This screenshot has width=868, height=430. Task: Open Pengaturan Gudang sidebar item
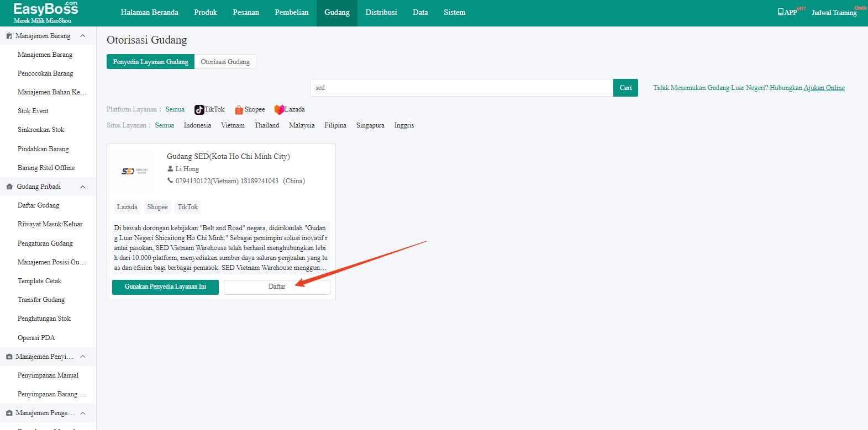point(45,243)
